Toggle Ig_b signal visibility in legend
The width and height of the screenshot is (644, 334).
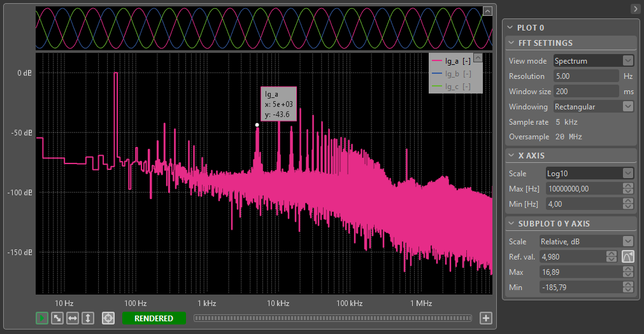click(x=451, y=74)
